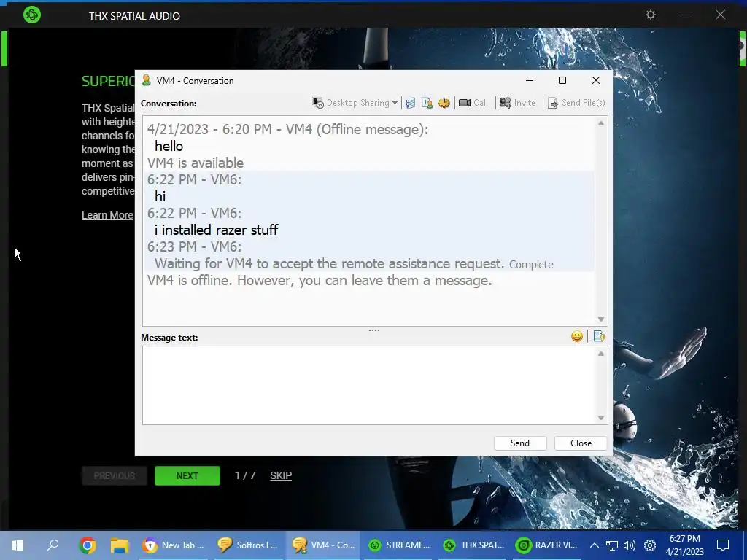The image size is (747, 560).
Task: Send the message
Action: pos(520,443)
